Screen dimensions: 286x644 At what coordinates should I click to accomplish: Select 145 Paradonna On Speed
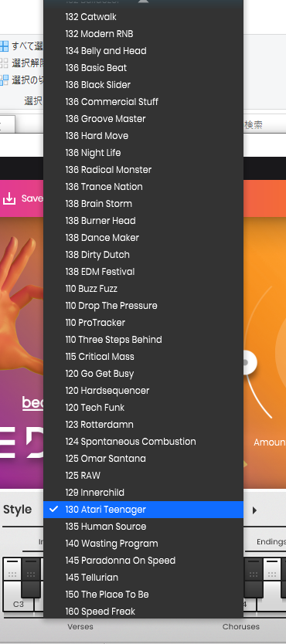click(x=144, y=560)
